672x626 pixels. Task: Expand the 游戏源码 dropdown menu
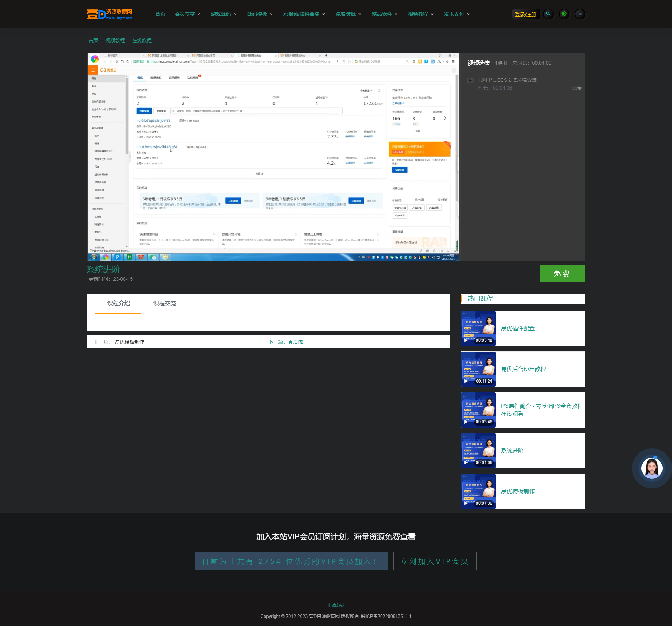pyautogui.click(x=224, y=14)
